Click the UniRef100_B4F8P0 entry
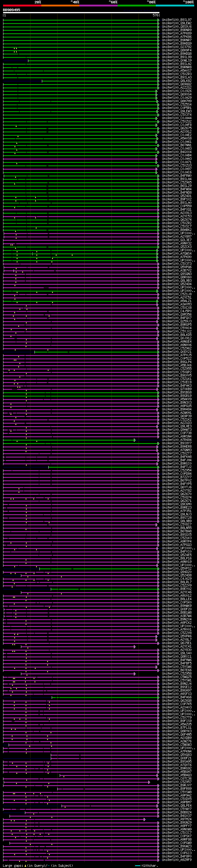 click(x=177, y=857)
